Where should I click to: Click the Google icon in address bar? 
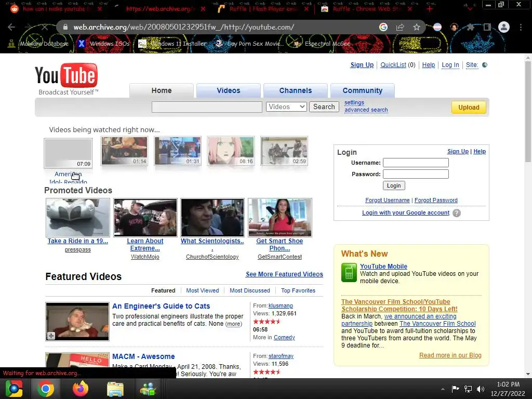383,27
